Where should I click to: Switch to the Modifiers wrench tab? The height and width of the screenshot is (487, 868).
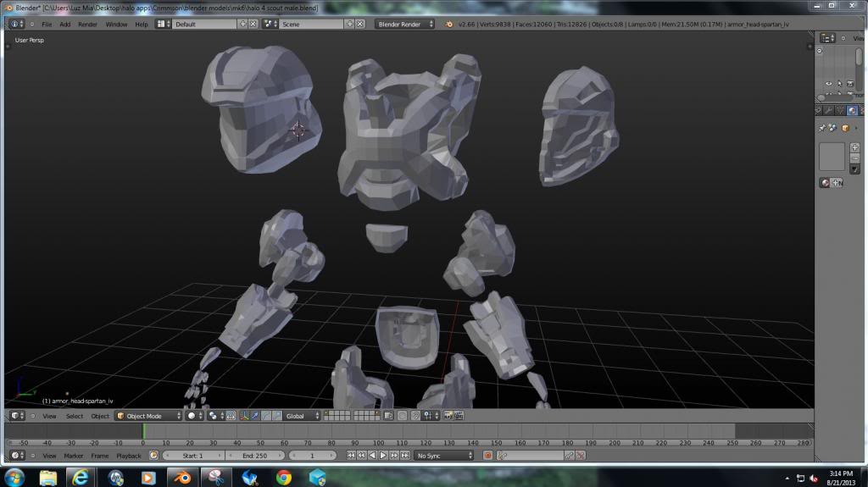click(829, 111)
